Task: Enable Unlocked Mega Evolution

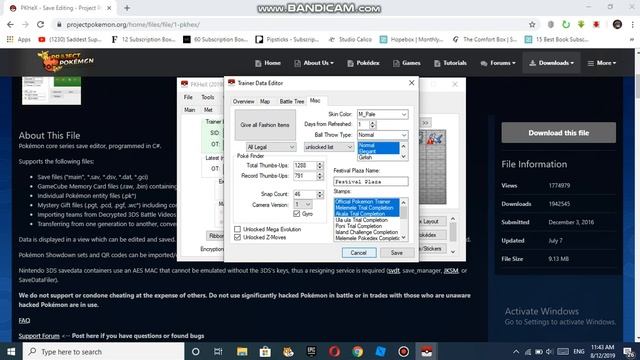Action: coord(238,229)
